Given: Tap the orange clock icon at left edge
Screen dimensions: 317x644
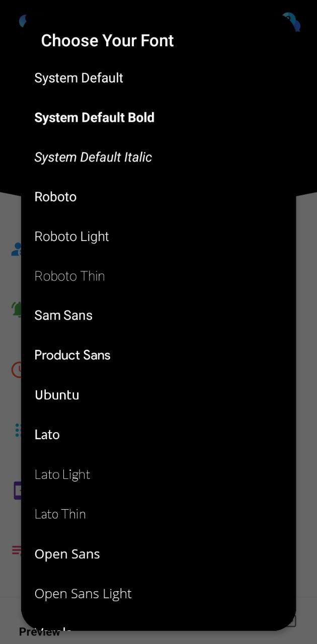Looking at the screenshot, I should pyautogui.click(x=17, y=370).
